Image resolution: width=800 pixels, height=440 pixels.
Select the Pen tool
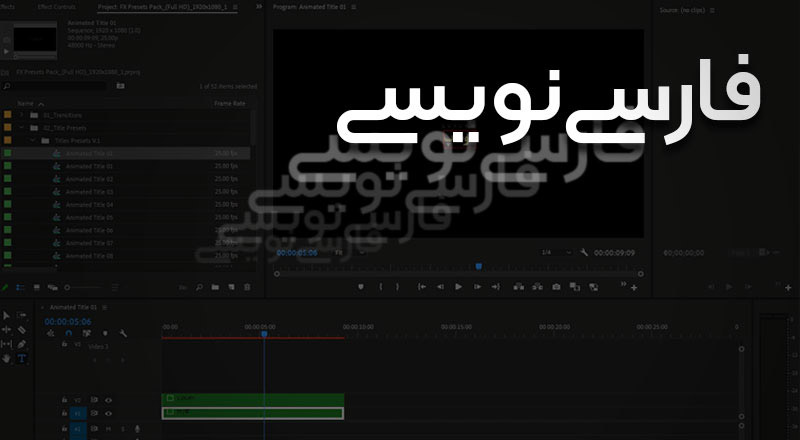[x=22, y=344]
